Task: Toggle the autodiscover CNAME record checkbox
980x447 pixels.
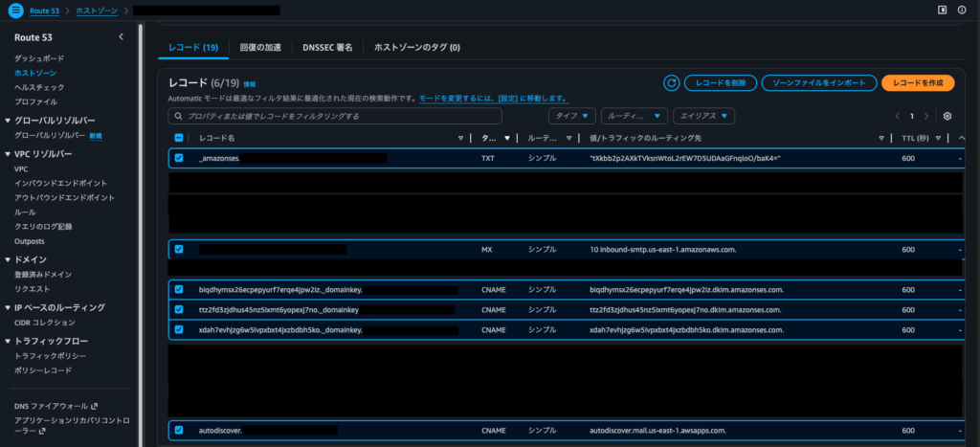Action: tap(179, 430)
